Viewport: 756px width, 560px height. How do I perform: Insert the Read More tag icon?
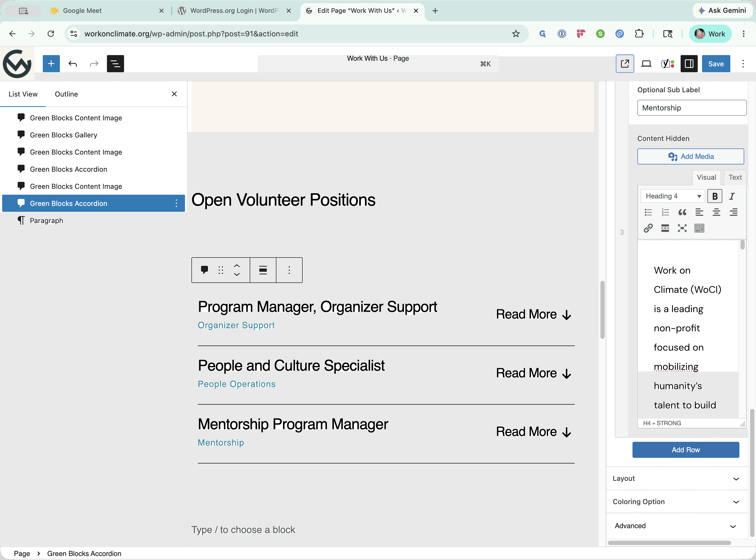click(x=665, y=228)
